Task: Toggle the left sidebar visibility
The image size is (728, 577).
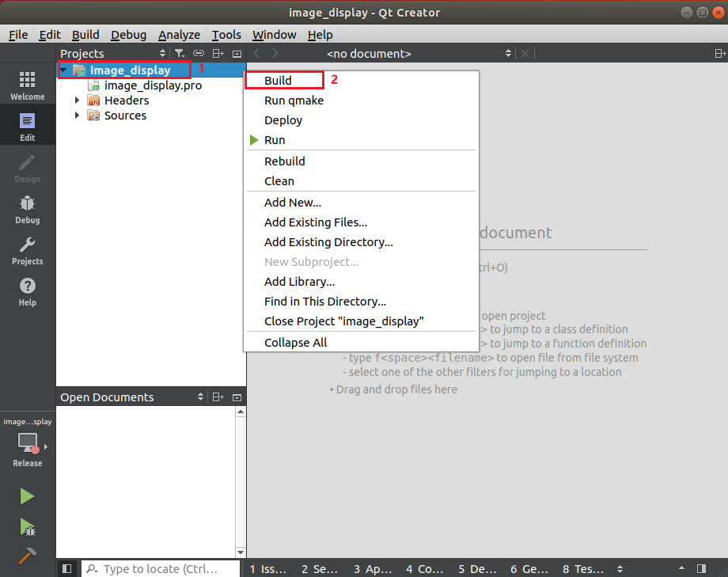Action: coord(66,568)
